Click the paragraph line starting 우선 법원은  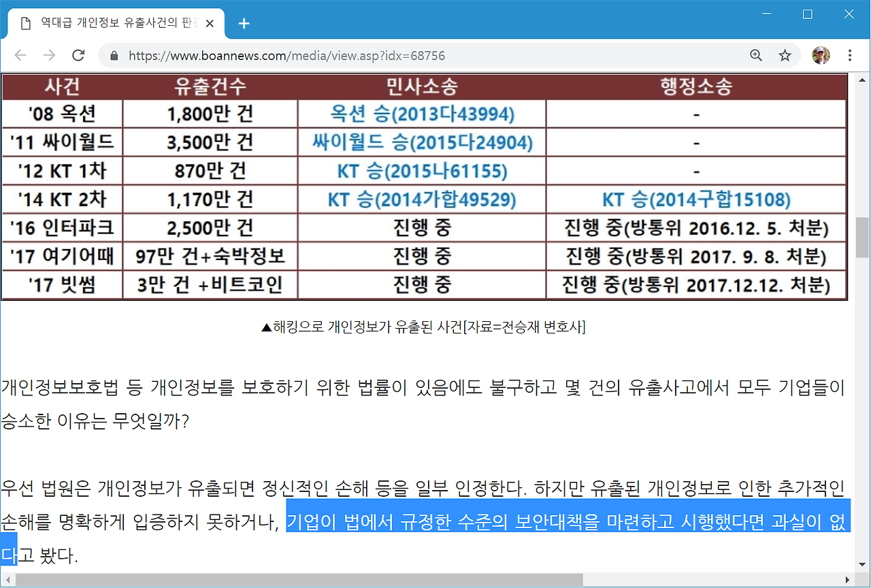(423, 488)
